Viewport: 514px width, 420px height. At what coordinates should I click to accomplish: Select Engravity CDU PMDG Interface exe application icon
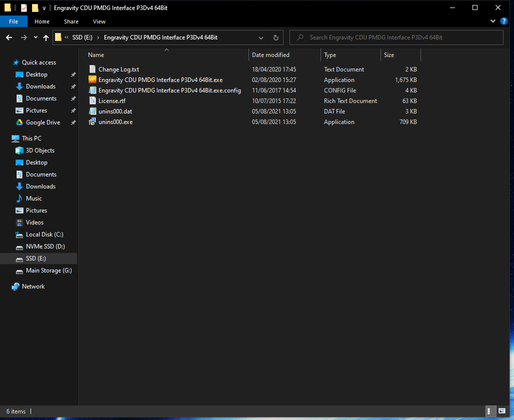[92, 79]
